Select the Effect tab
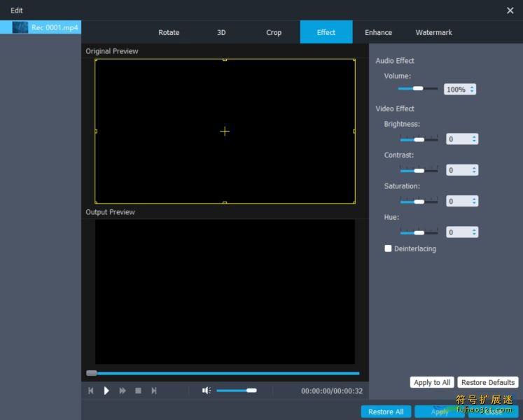The width and height of the screenshot is (523, 420). (326, 32)
